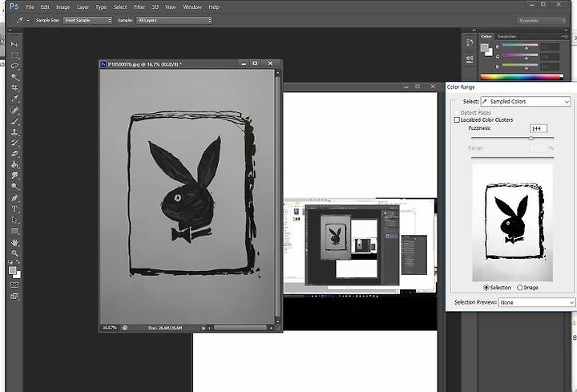Choose the Image radio button
This screenshot has height=392, width=577.
(520, 288)
